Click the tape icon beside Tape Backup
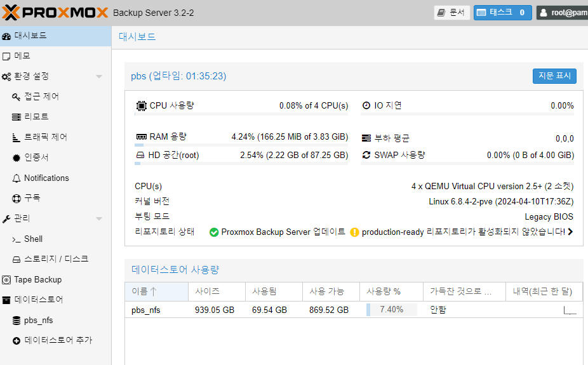Viewport: 588px width, 365px height. click(x=6, y=280)
